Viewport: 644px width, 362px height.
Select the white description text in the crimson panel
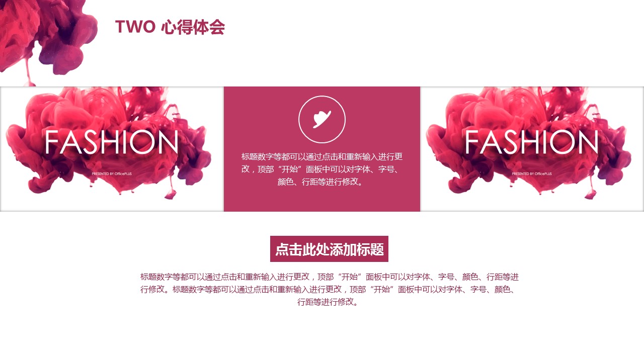pyautogui.click(x=322, y=169)
